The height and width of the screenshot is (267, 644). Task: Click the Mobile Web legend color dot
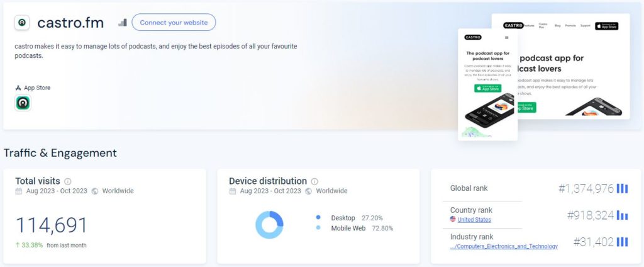(x=318, y=227)
